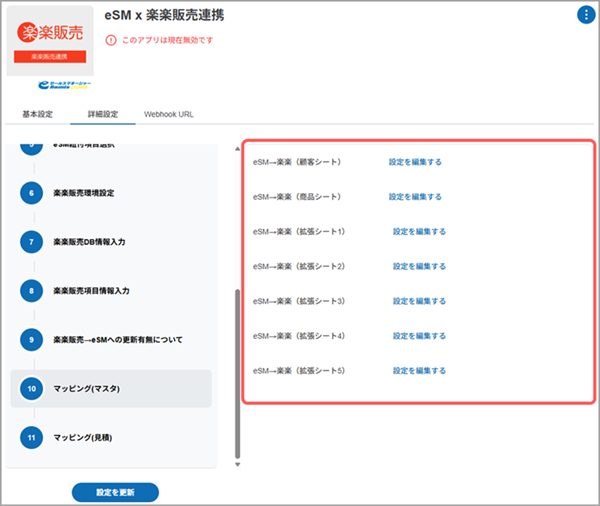Click the step list scrollbar down arrow
Viewport: 600px width, 506px height.
237,464
